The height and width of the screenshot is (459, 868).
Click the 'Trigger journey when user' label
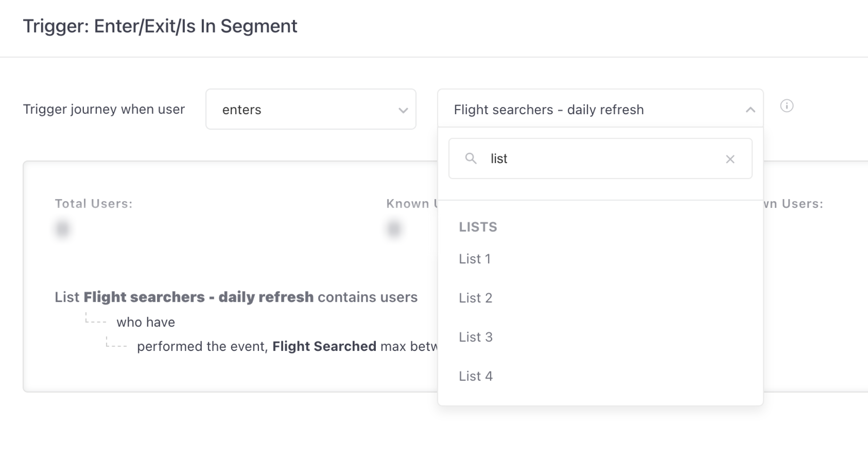(x=104, y=109)
